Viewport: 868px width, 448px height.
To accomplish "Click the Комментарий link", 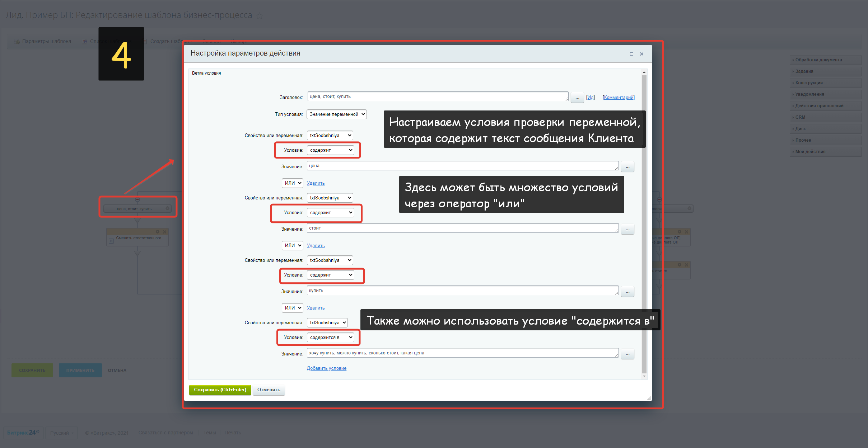I will point(618,98).
